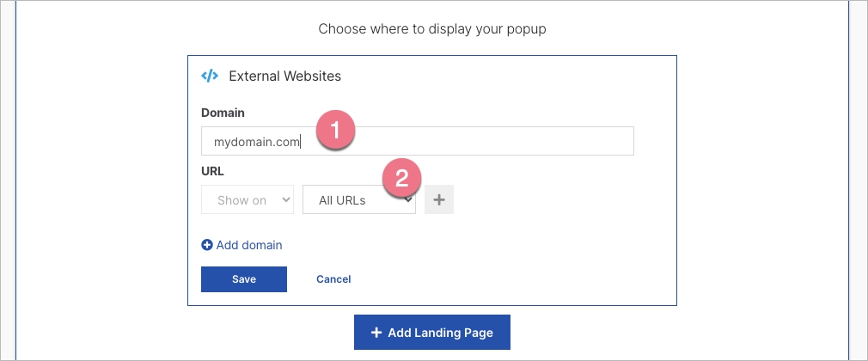The height and width of the screenshot is (361, 868).
Task: Expand the 'All URLs' dropdown
Action: pyautogui.click(x=358, y=200)
